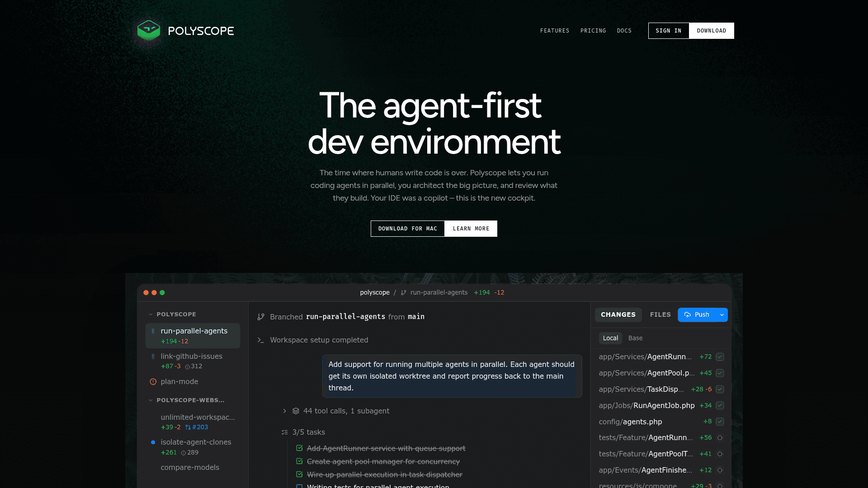
Task: Select the isolate-agent-clones workspace
Action: coord(196,442)
